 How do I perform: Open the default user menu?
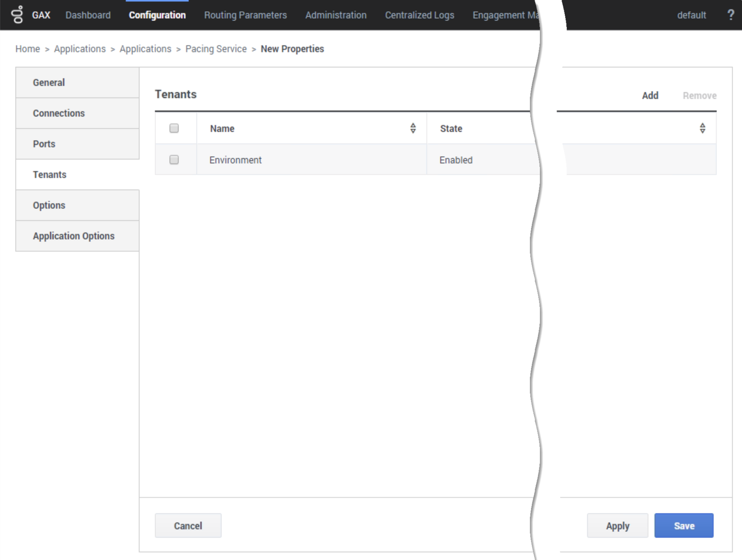coord(691,15)
